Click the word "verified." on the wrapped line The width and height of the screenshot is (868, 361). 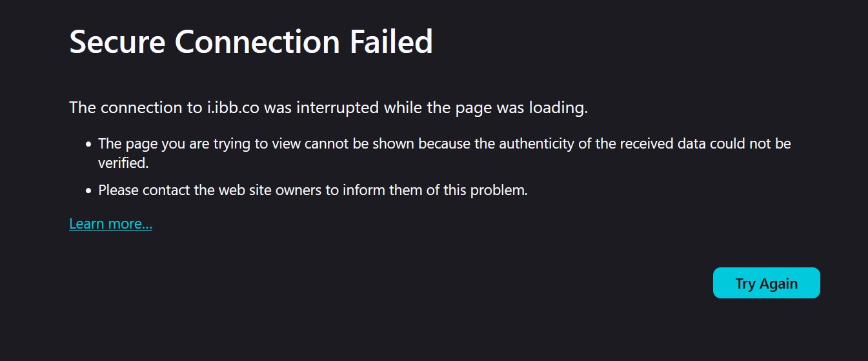123,163
